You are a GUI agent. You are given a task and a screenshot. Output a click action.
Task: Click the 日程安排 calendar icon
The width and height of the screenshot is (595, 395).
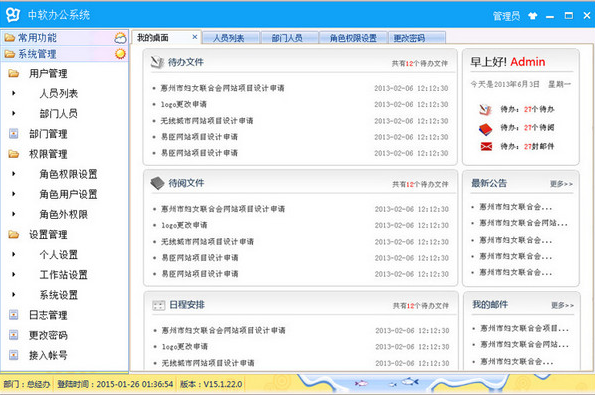click(158, 305)
